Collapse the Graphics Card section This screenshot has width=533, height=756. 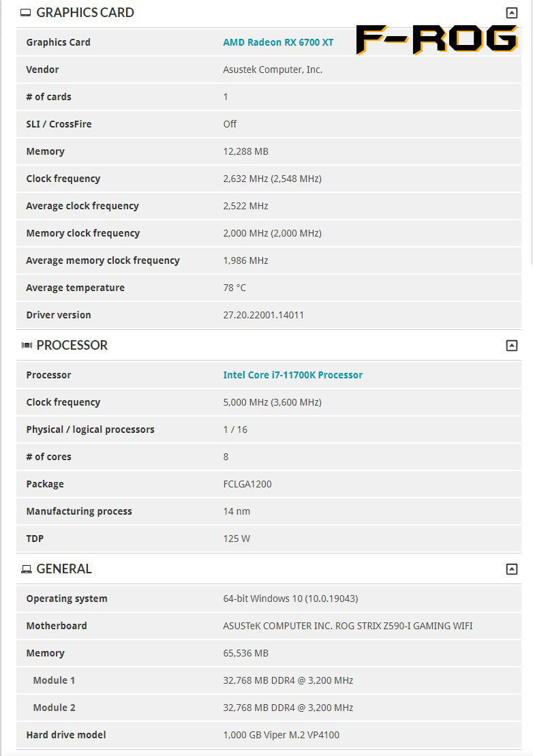pyautogui.click(x=511, y=13)
